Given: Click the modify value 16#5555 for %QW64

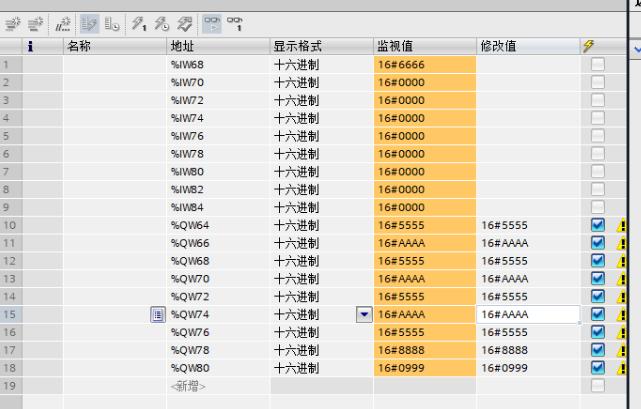Looking at the screenshot, I should (x=528, y=225).
